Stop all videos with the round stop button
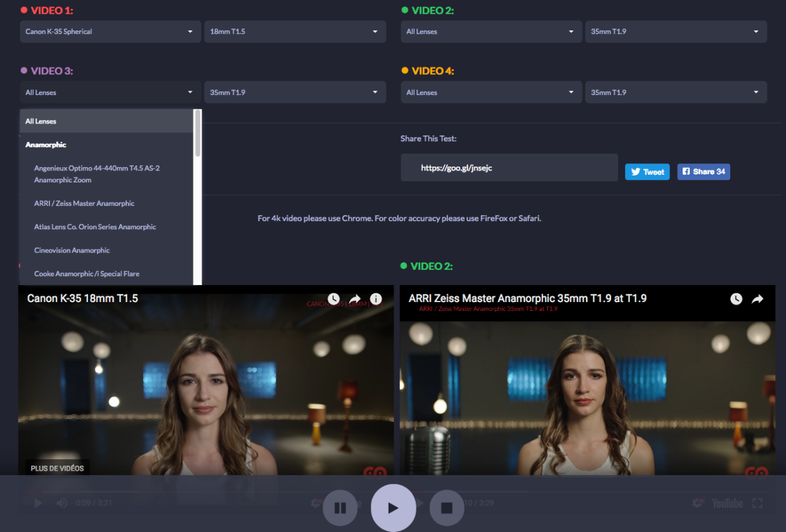Viewport: 786px width, 532px height. (x=447, y=507)
